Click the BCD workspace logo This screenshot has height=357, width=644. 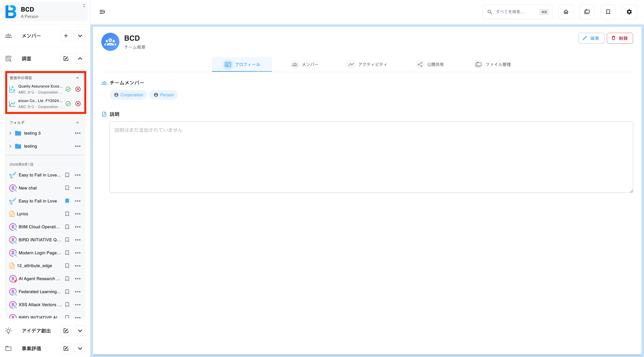(11, 12)
